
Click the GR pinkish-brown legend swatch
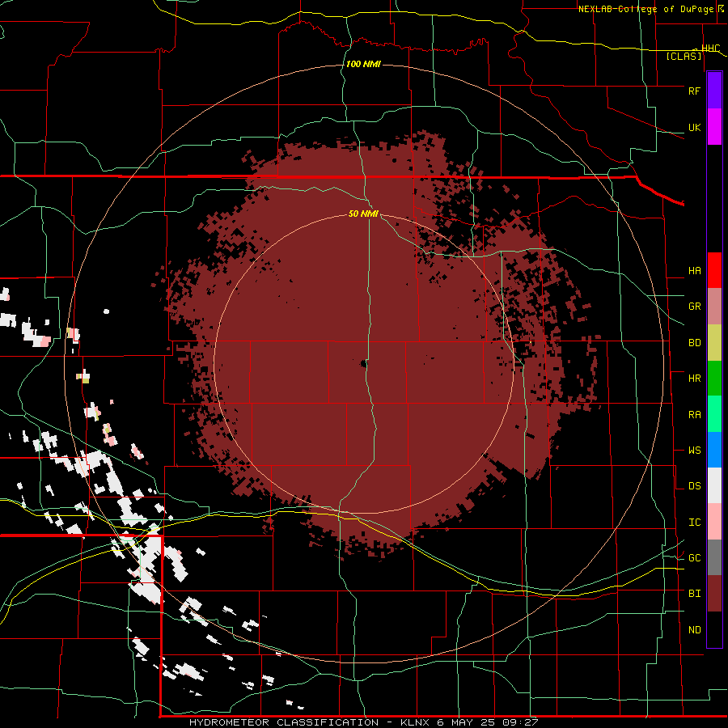coord(714,307)
